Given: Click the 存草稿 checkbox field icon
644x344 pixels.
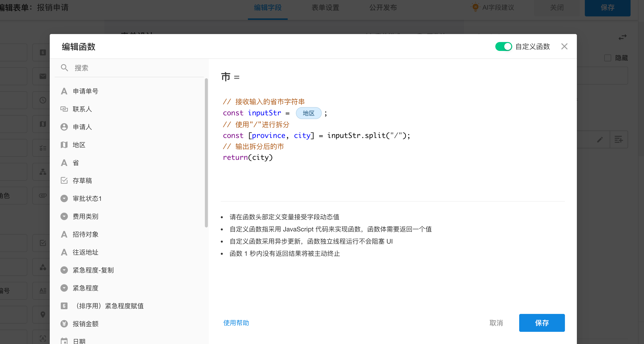Looking at the screenshot, I should point(64,181).
